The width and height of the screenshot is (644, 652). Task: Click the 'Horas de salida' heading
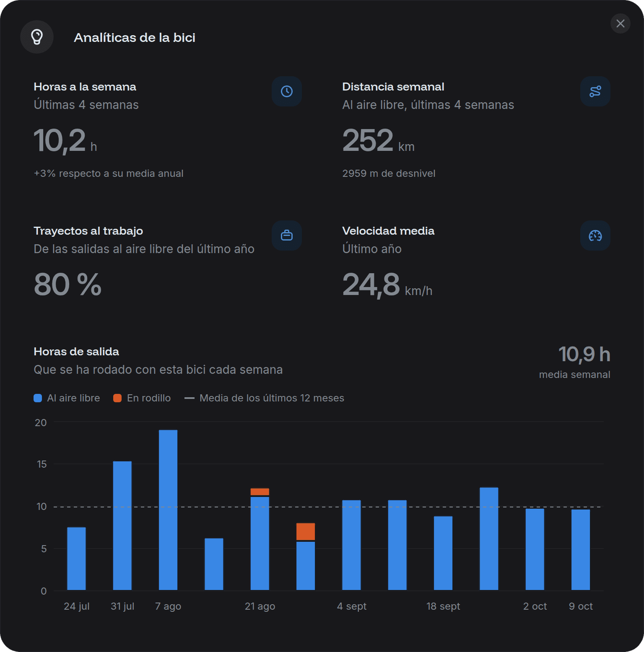(76, 352)
